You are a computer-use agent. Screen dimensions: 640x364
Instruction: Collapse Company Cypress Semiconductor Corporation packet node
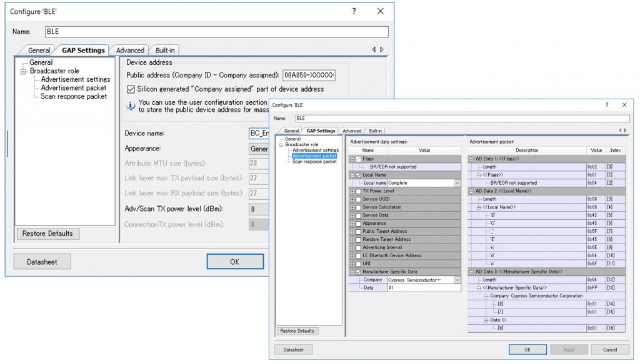(486, 297)
